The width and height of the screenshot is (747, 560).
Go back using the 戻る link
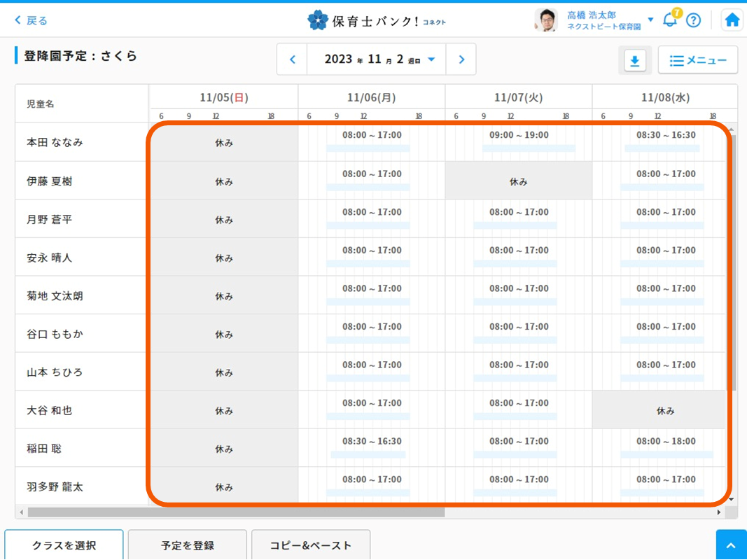32,20
